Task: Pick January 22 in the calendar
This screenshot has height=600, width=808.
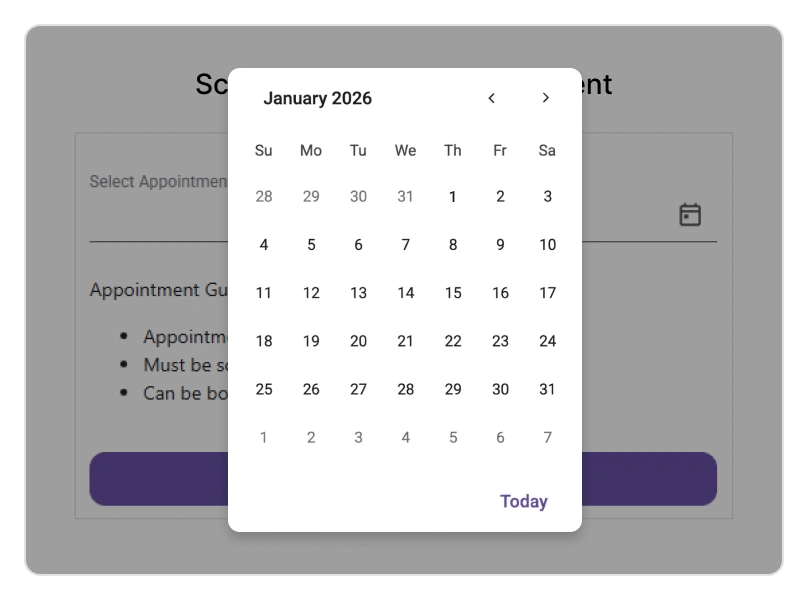Action: tap(452, 341)
